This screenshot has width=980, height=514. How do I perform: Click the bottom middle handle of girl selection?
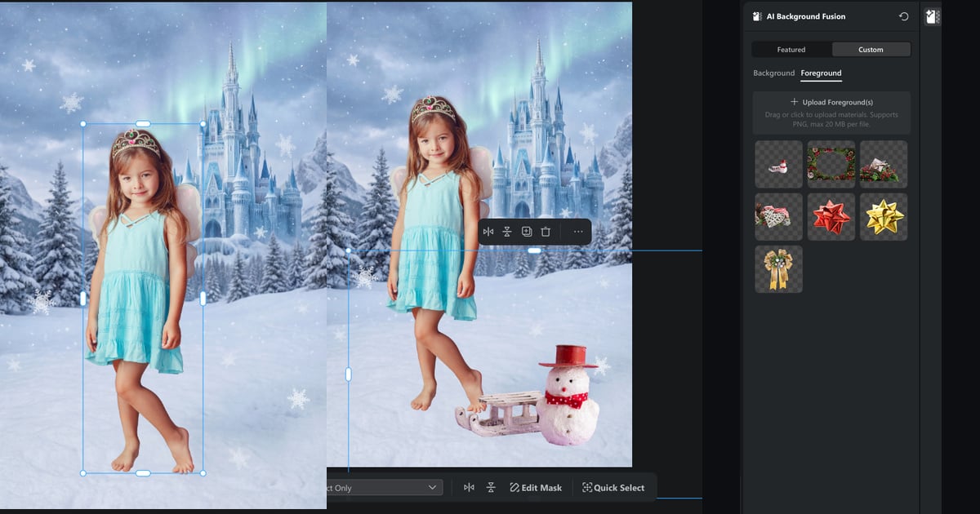[x=143, y=473]
